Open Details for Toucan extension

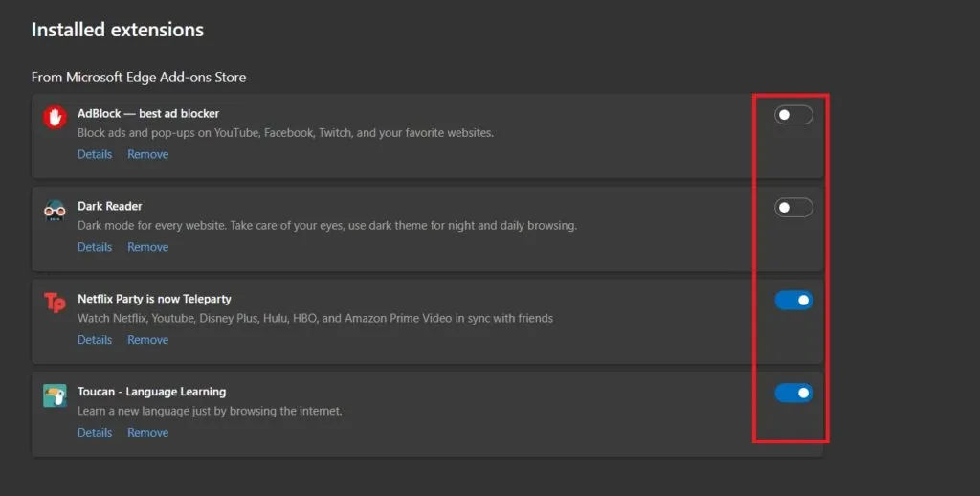95,432
